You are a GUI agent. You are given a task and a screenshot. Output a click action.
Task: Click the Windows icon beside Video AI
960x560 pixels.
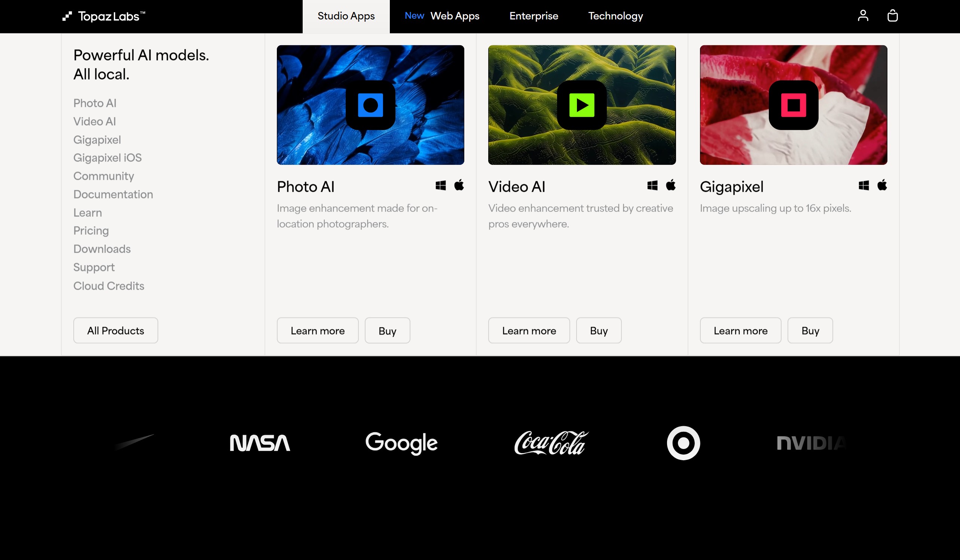click(652, 185)
